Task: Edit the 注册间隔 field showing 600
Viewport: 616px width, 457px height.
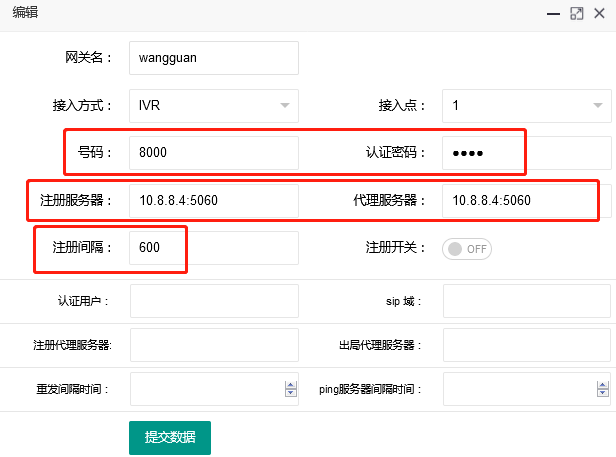Action: (x=213, y=248)
